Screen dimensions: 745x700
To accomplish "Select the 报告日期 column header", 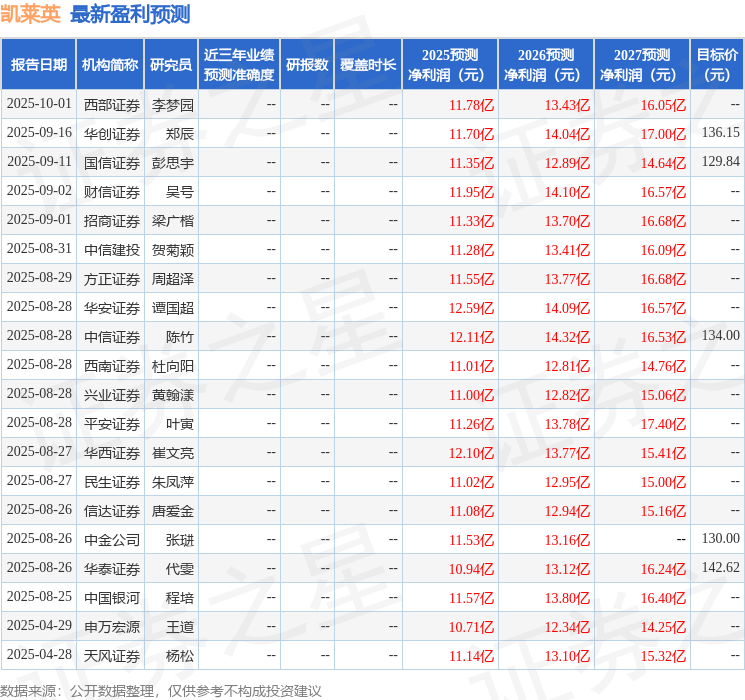I will coord(38,65).
